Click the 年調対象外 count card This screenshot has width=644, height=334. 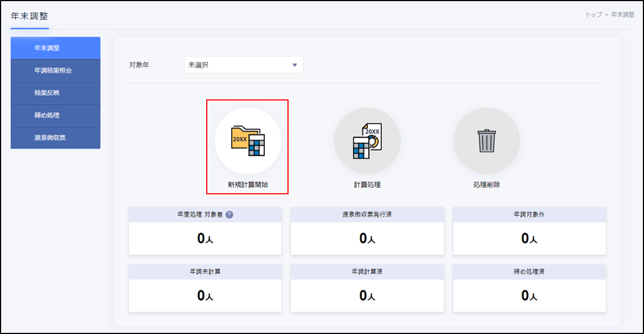[529, 237]
